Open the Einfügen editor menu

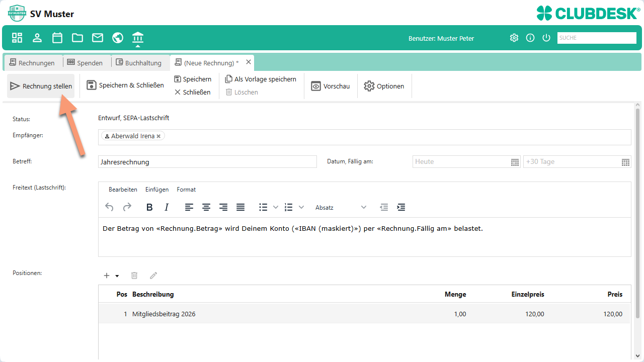click(x=157, y=190)
